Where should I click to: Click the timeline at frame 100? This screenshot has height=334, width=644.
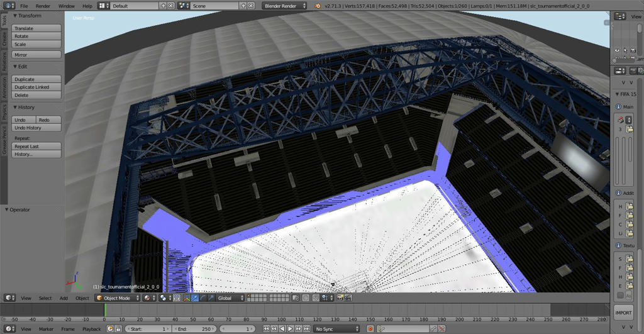tap(282, 310)
